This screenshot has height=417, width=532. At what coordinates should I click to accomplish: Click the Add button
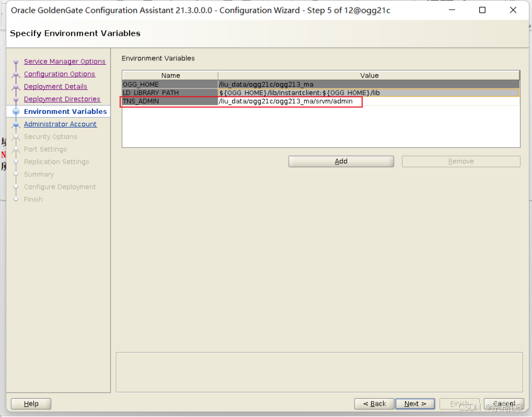click(x=341, y=162)
